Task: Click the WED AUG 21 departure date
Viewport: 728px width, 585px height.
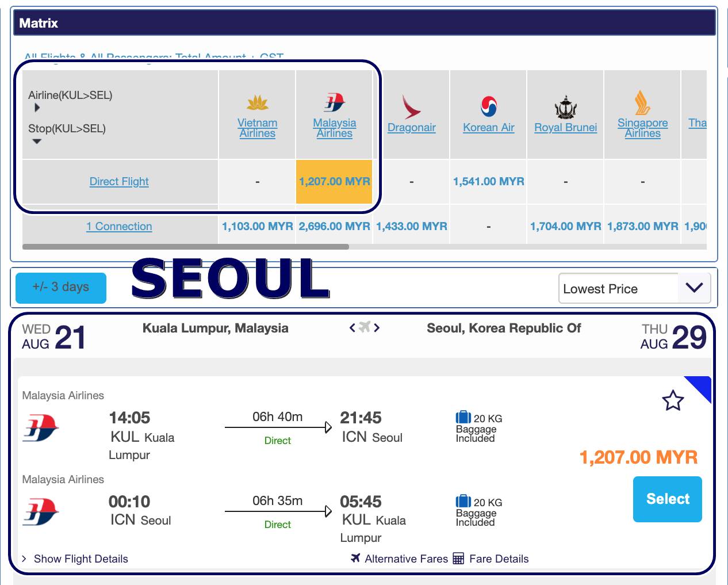Action: [x=53, y=337]
